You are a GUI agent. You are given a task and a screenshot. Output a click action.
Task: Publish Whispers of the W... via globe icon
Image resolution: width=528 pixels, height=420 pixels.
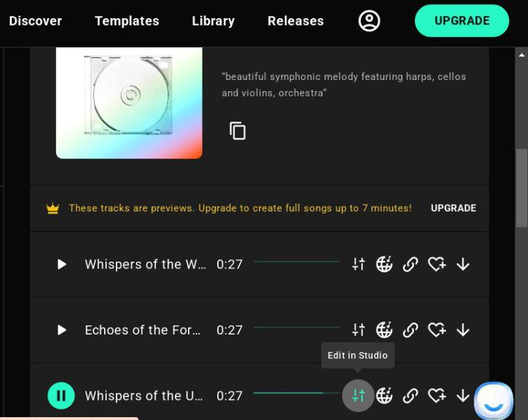pos(384,264)
